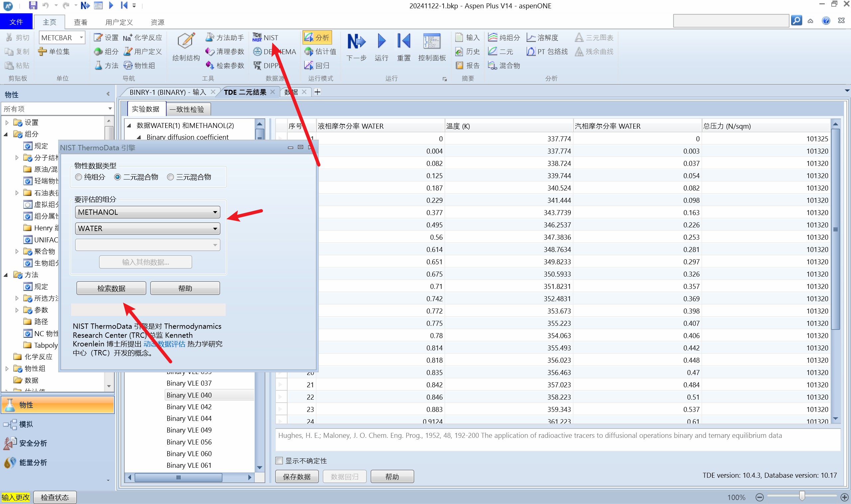The height and width of the screenshot is (504, 851).
Task: Click the ribbon search input field
Action: click(x=731, y=20)
